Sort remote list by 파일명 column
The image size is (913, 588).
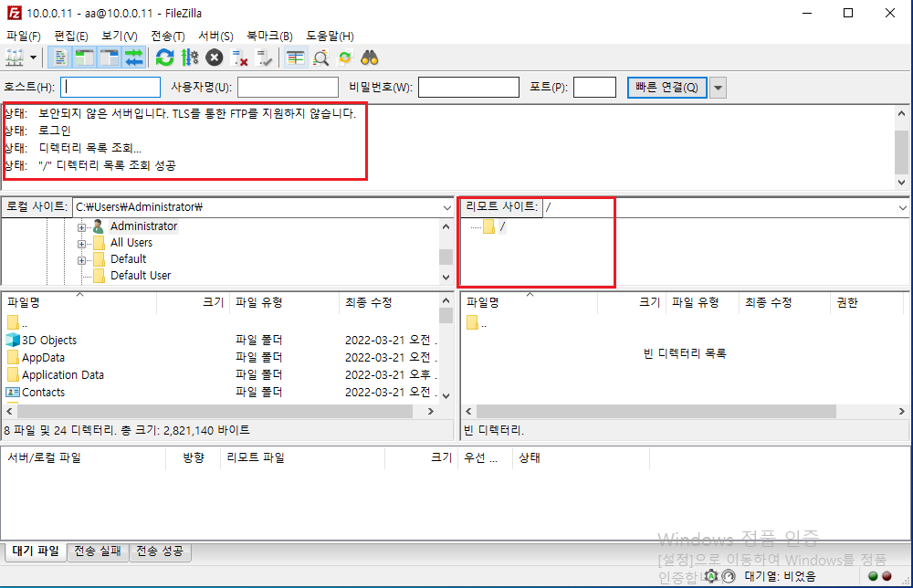coord(530,303)
